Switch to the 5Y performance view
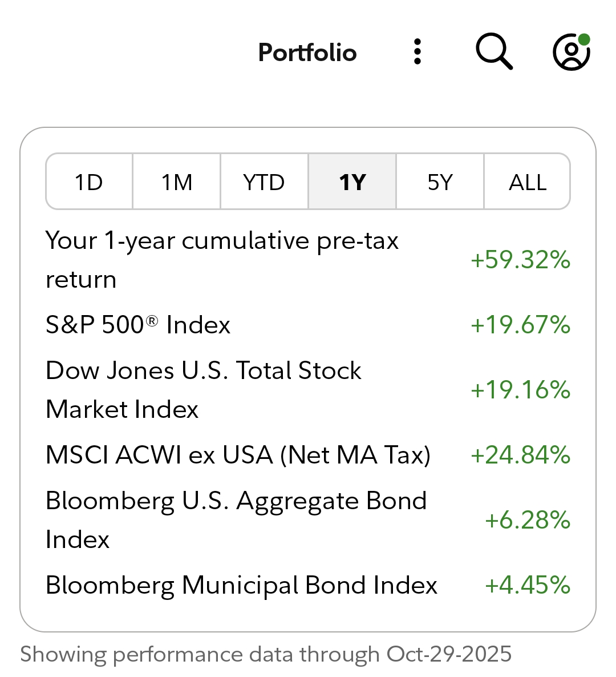Image resolution: width=616 pixels, height=677 pixels. tap(440, 182)
